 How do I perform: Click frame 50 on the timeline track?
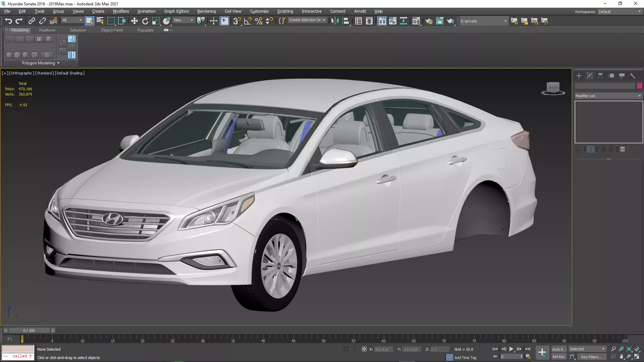(x=323, y=339)
